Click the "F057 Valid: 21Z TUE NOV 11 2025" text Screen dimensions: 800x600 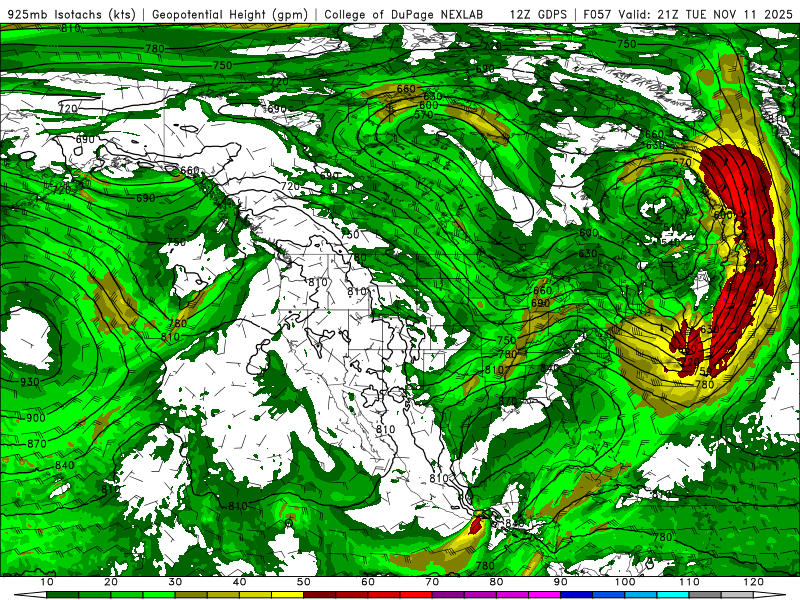688,15
